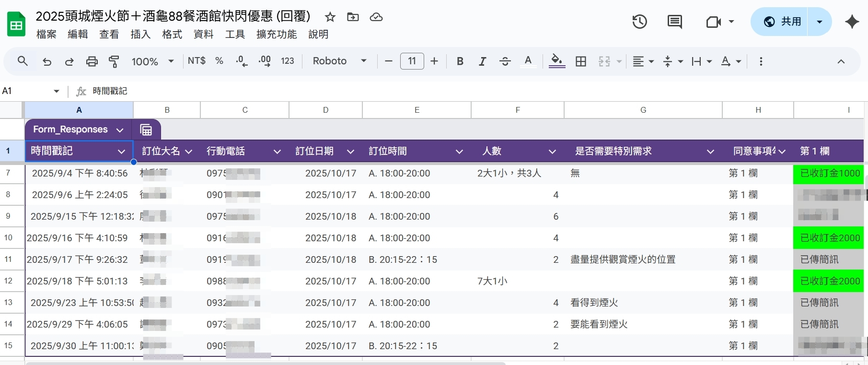868x365 pixels.
Task: Check the cloud save status icon
Action: pos(376,17)
